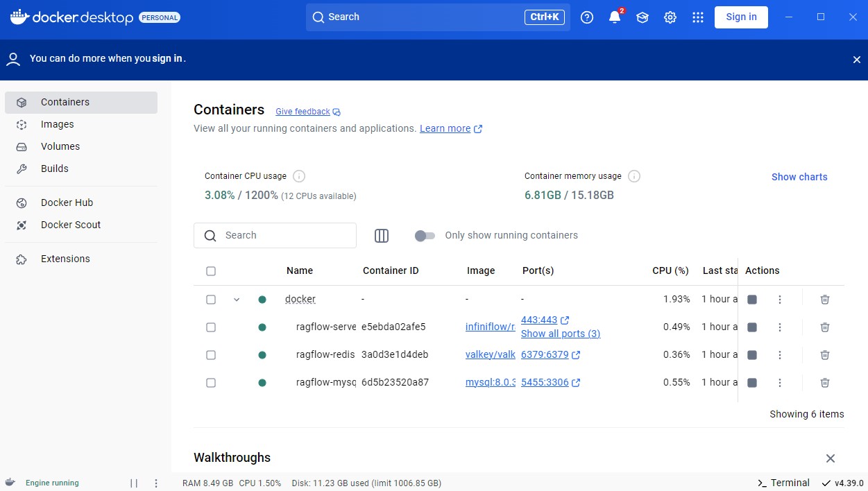This screenshot has height=491, width=868.
Task: Open port 6379:6379 link
Action: click(550, 354)
